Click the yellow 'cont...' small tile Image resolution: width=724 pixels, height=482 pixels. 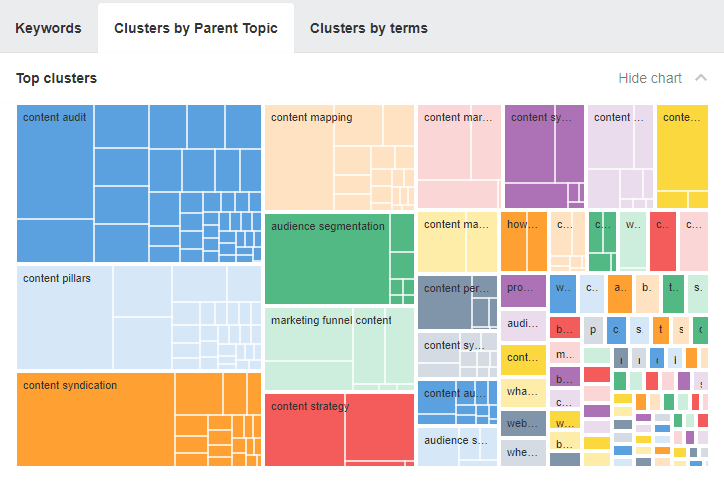pos(523,358)
